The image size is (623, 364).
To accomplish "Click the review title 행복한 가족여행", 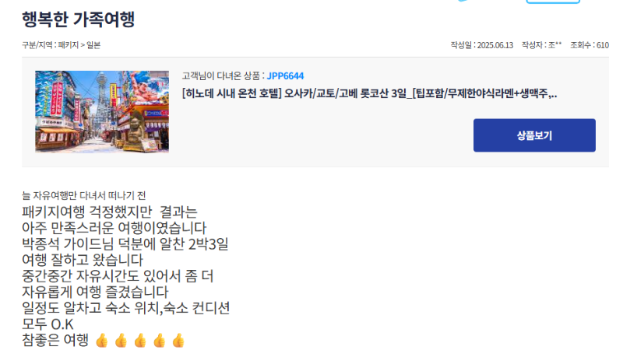I will [x=79, y=19].
